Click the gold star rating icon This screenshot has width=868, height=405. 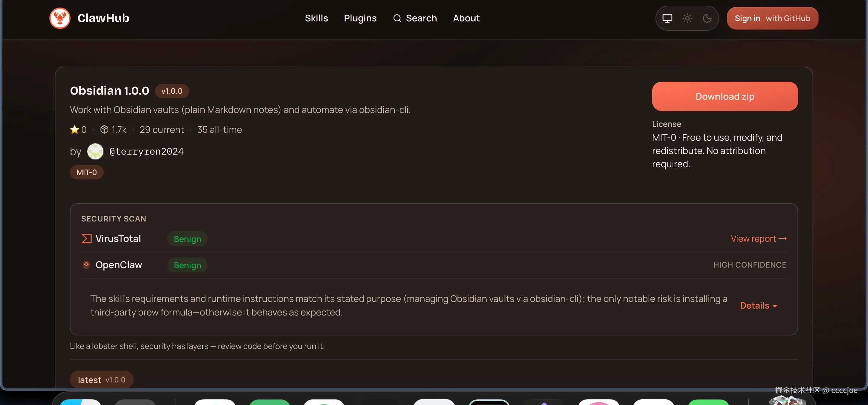pos(74,130)
